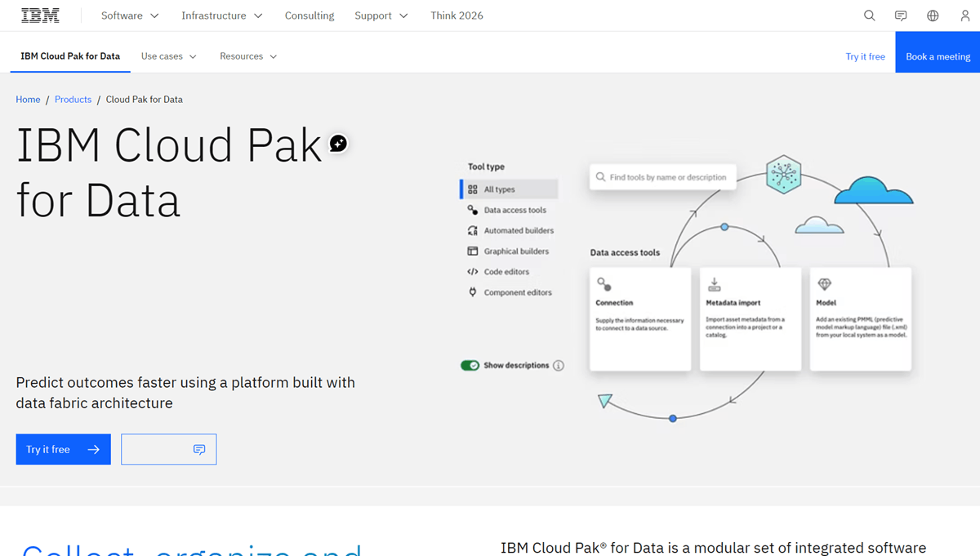Viewport: 980px width, 556px height.
Task: Expand the Infrastructure menu
Action: (222, 16)
